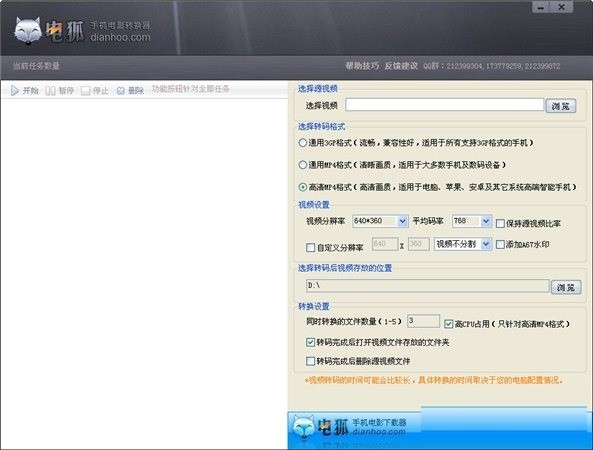593x450 pixels.
Task: Enable 转码完成后删除源视频文件 checkbox
Action: [310, 361]
